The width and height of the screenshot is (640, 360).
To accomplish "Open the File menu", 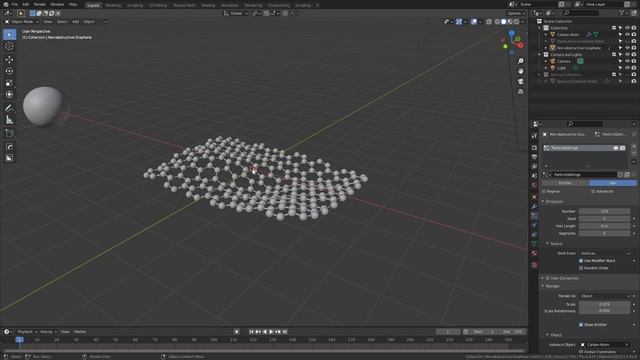I will coord(15,4).
